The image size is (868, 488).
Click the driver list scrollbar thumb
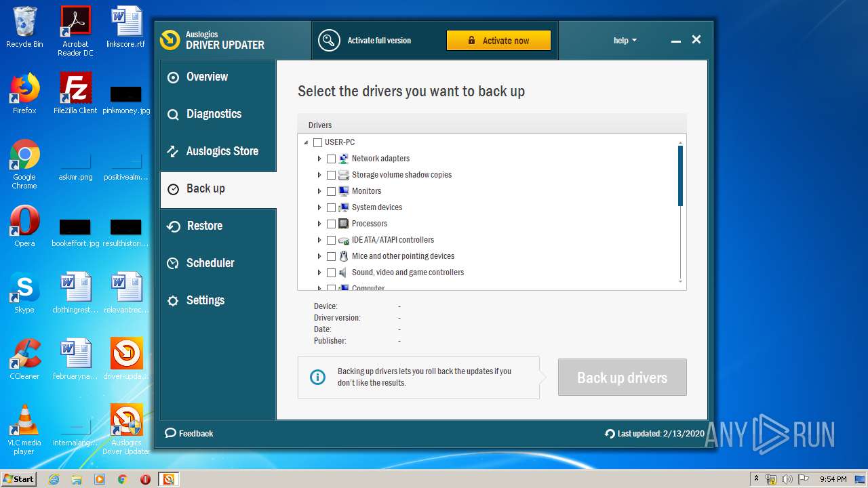[680, 176]
